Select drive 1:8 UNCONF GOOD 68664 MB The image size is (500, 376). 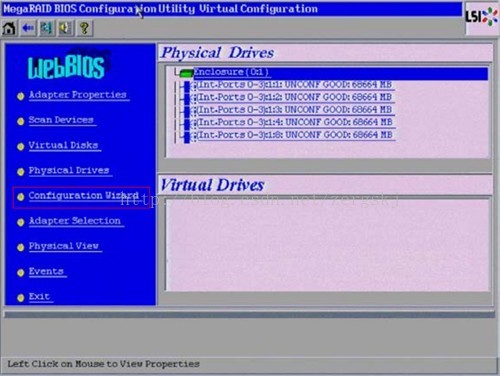pos(295,135)
